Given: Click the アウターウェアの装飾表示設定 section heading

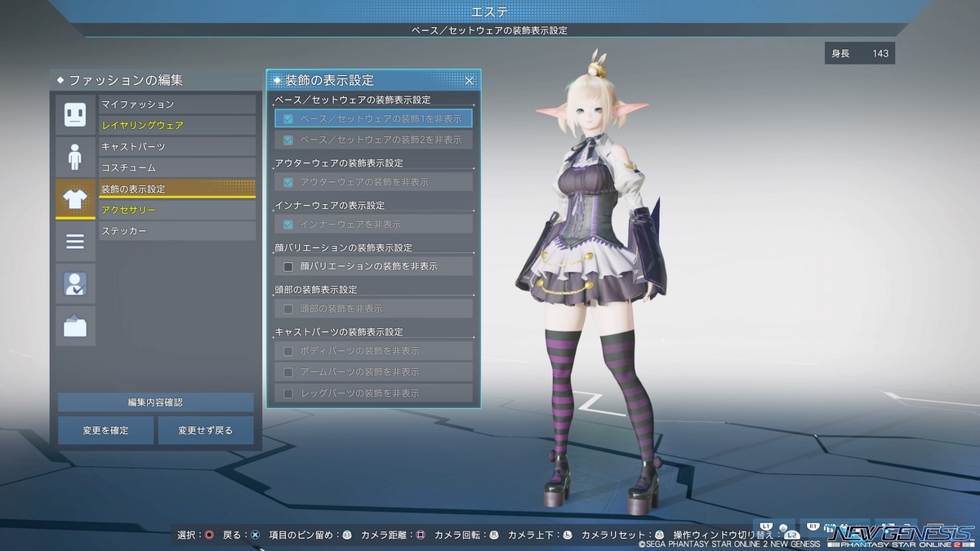Looking at the screenshot, I should [x=339, y=163].
